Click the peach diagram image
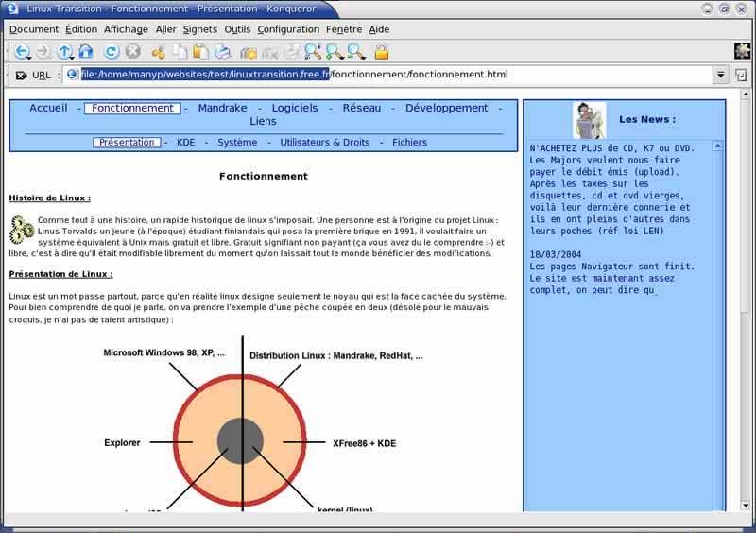 click(x=263, y=423)
